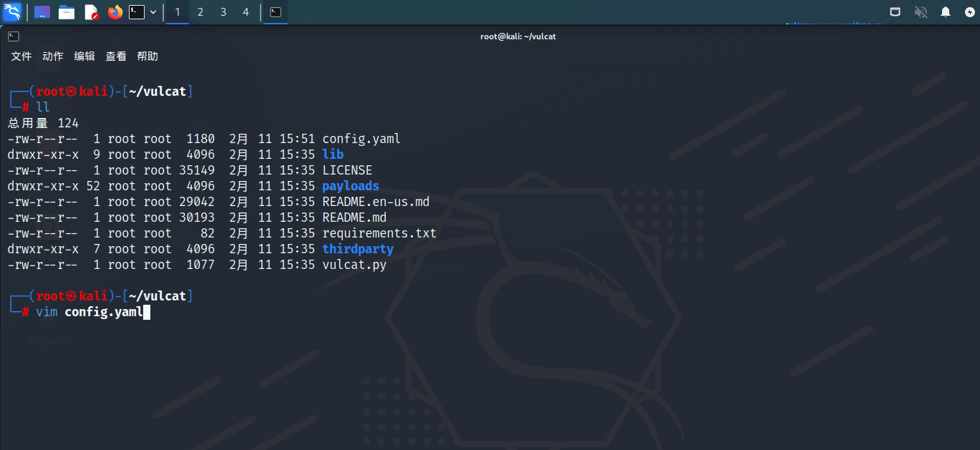
Task: Click the blue desktop panel icon
Action: click(x=42, y=12)
